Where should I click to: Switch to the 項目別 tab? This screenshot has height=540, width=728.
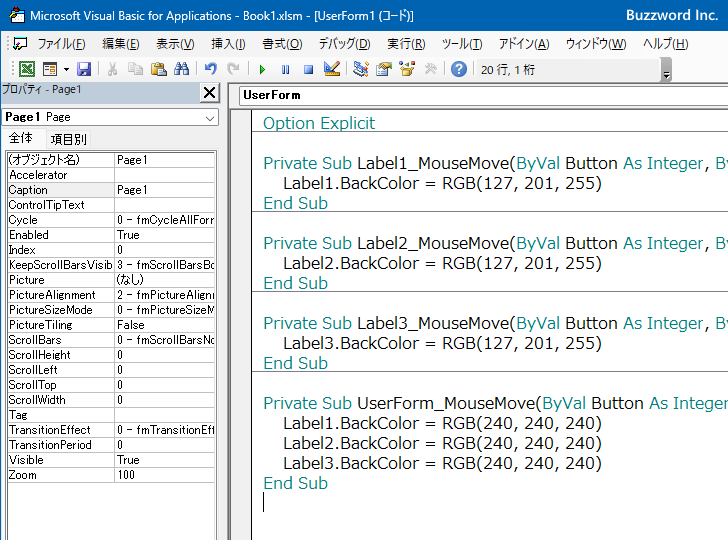tap(68, 139)
